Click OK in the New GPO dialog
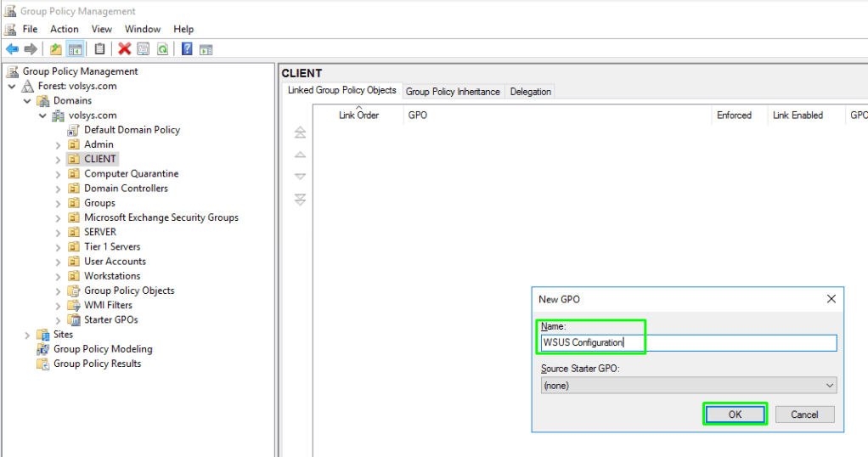 tap(735, 415)
